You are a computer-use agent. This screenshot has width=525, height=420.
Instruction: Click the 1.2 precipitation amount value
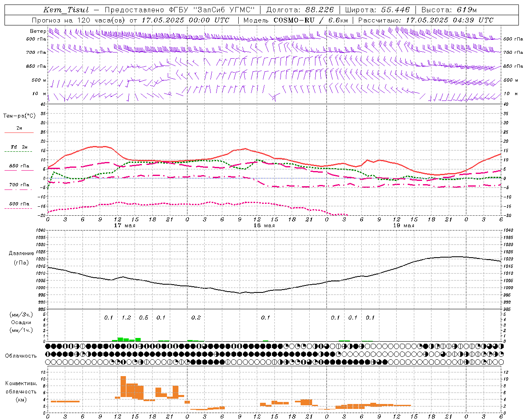click(126, 318)
